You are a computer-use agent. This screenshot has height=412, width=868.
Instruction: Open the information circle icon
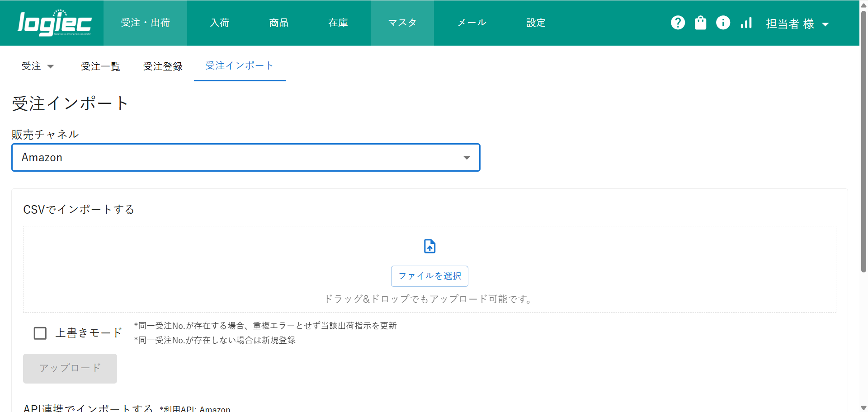tap(723, 23)
